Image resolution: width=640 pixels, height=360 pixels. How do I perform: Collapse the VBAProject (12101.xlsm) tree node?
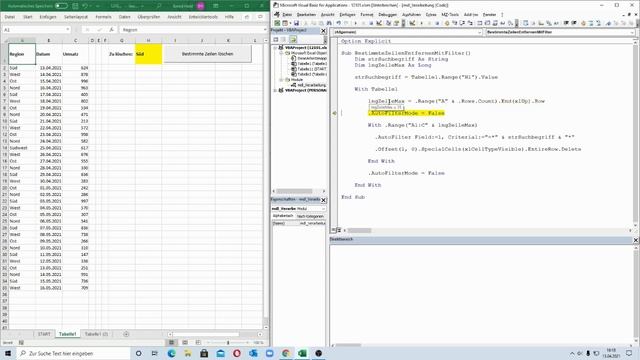tap(275, 48)
